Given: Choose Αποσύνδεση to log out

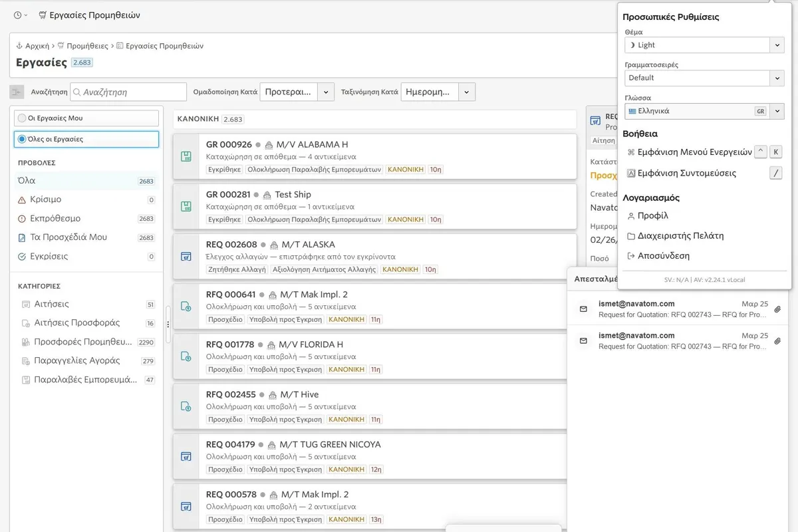Looking at the screenshot, I should pos(663,255).
